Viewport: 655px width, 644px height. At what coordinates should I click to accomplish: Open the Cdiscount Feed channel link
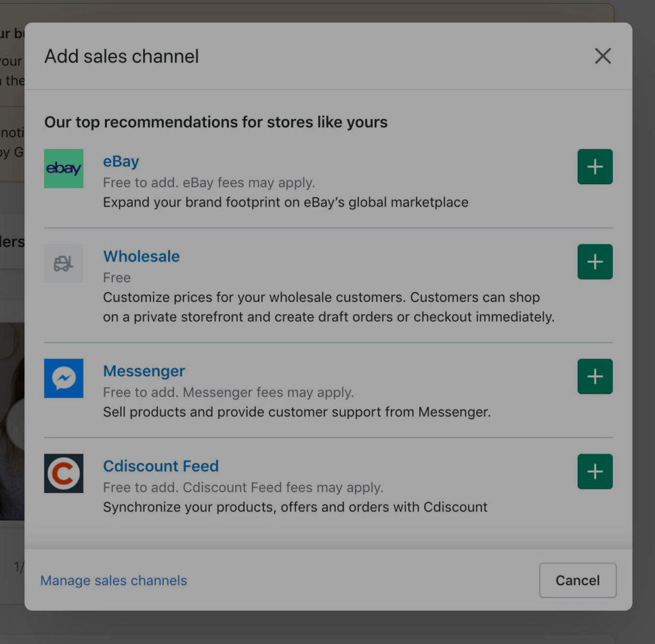[x=161, y=466]
